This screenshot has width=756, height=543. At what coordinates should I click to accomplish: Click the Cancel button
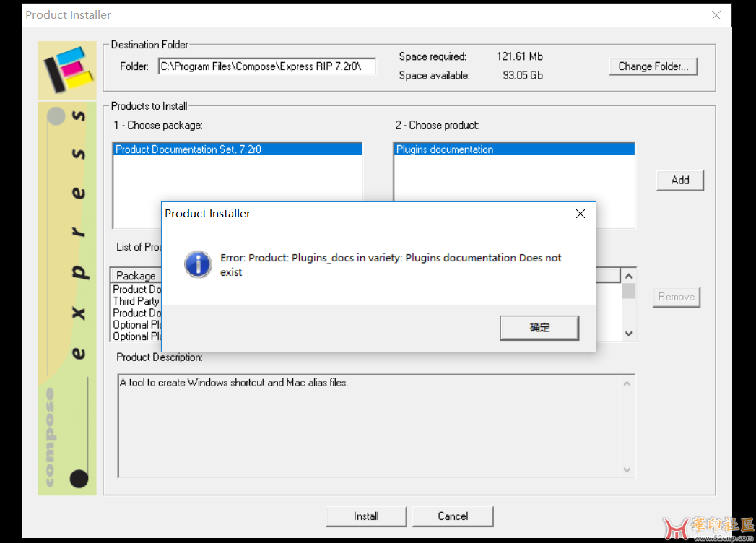pyautogui.click(x=453, y=516)
